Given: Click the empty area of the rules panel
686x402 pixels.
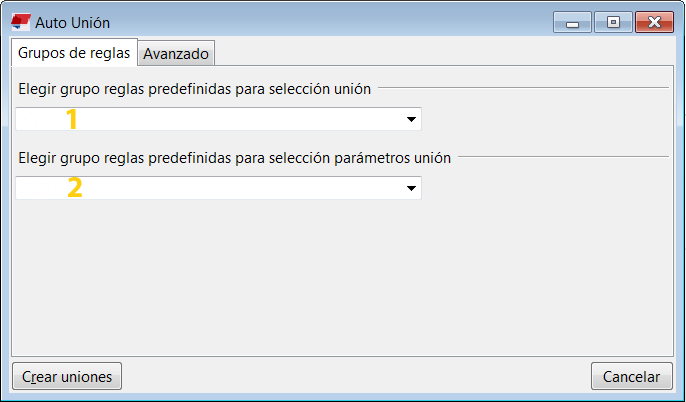Looking at the screenshot, I should (342, 278).
